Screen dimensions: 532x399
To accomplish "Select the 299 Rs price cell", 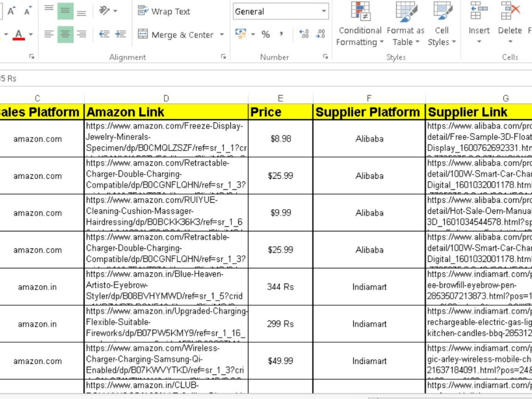I will [280, 324].
